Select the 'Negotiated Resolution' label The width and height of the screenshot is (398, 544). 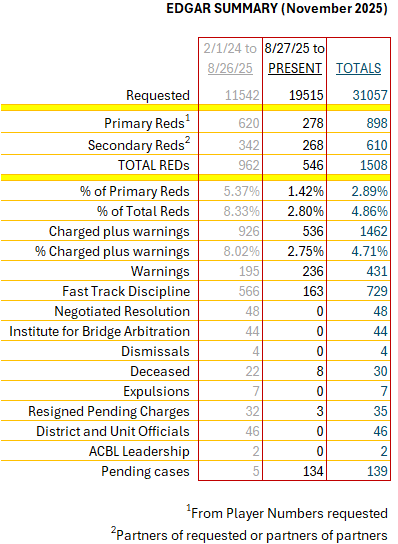(x=122, y=312)
